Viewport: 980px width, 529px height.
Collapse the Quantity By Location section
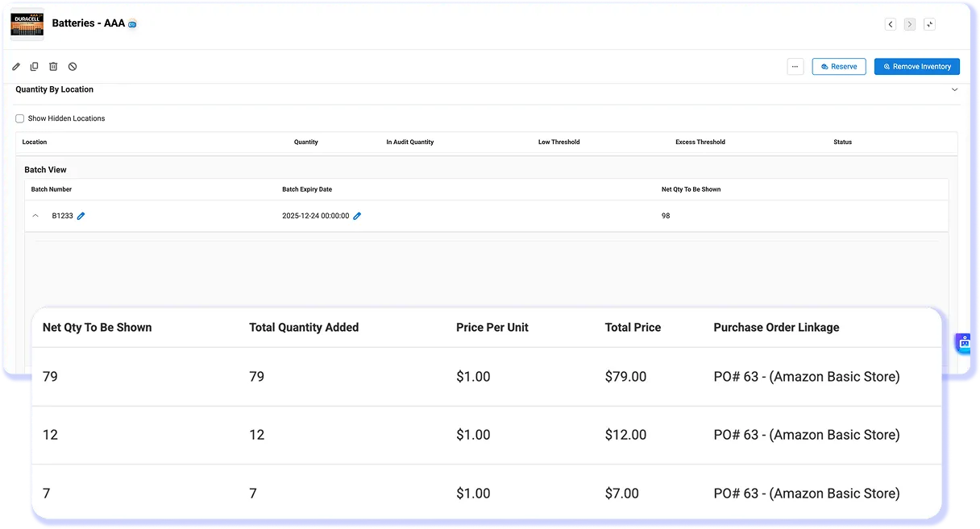click(954, 89)
